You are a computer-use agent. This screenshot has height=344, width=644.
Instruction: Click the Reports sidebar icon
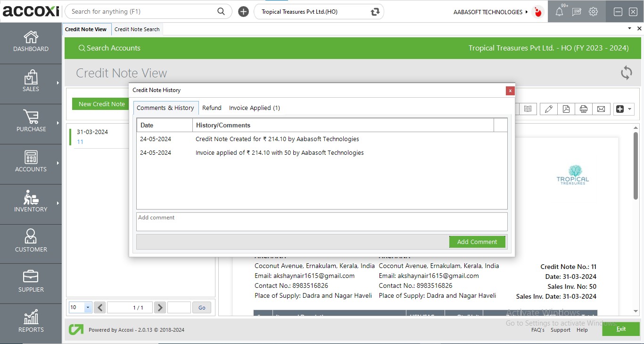(x=31, y=322)
